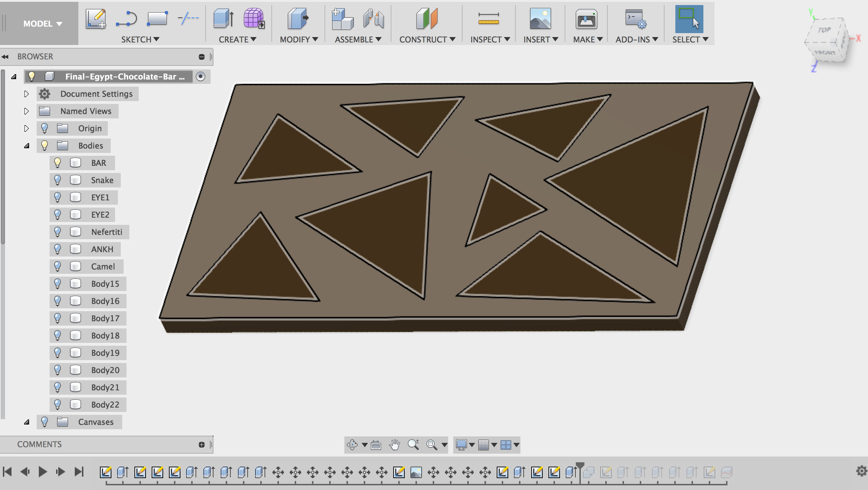Hide the BAR body lightbulb
This screenshot has width=868, height=490.
(x=58, y=163)
